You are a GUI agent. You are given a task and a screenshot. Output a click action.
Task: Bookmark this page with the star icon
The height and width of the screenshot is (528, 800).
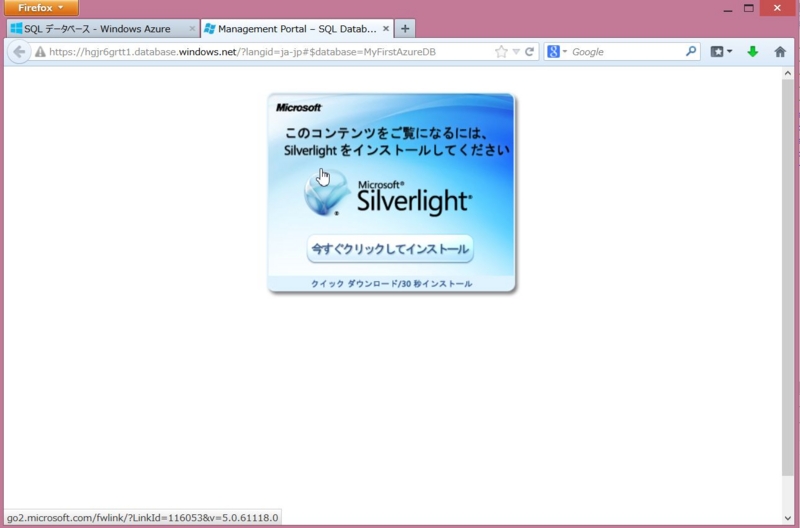[502, 52]
